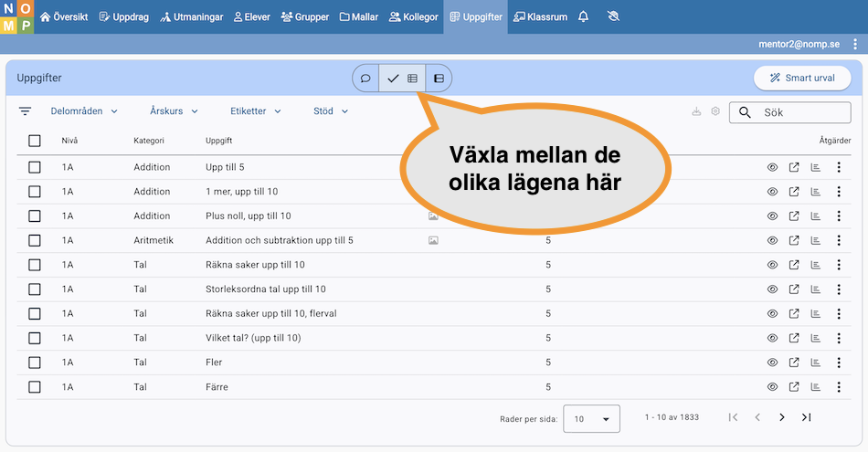The width and height of the screenshot is (868, 452).
Task: Open the NOMP logo home link
Action: point(16,16)
